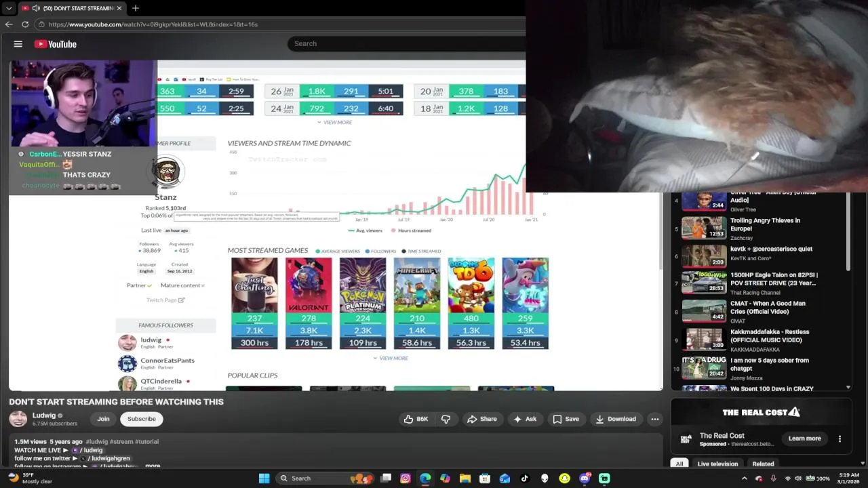This screenshot has height=488, width=868.
Task: Click the browser address bar URL
Action: 153,24
